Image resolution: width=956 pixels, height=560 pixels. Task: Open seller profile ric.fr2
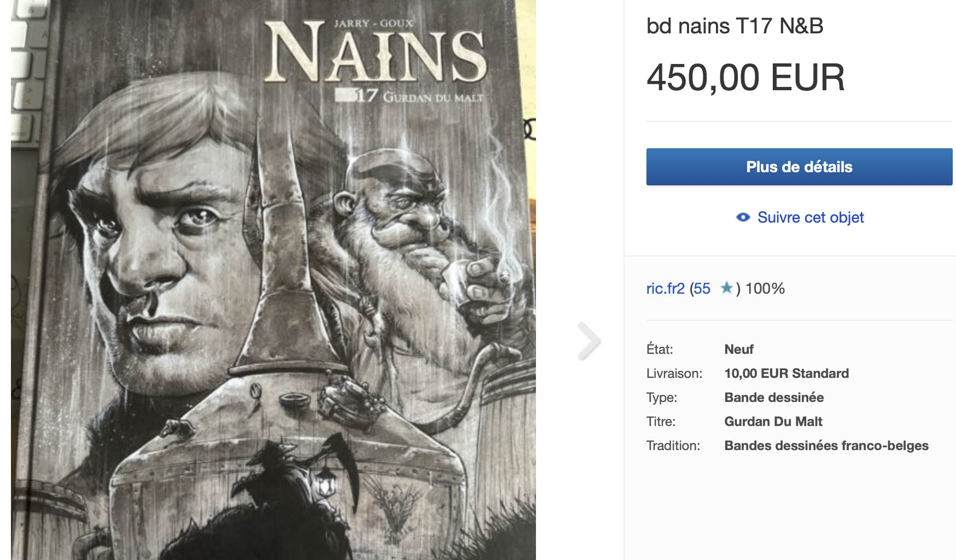665,288
